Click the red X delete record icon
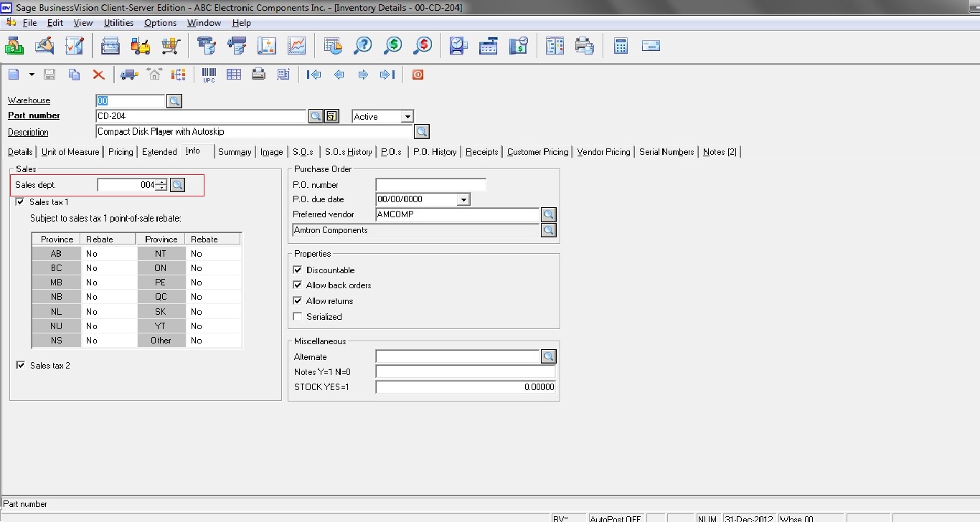The height and width of the screenshot is (522, 980). [x=99, y=75]
